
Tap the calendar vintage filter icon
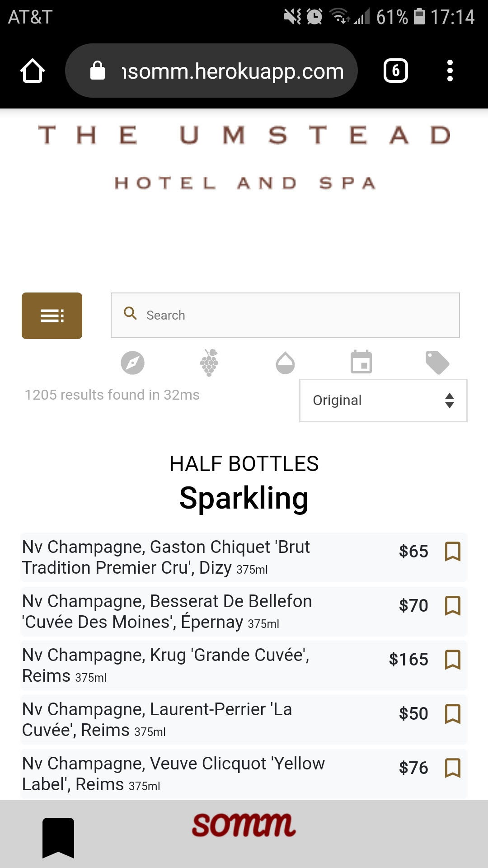[x=361, y=362]
